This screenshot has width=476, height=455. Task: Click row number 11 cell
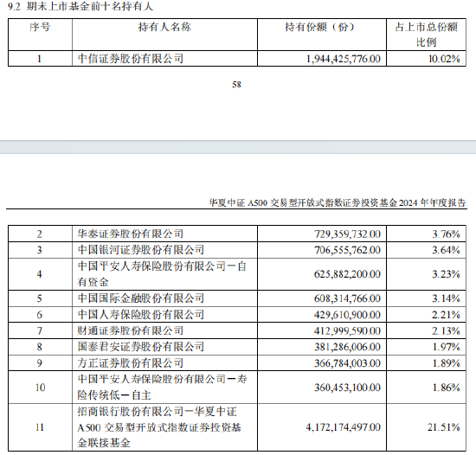tap(40, 427)
